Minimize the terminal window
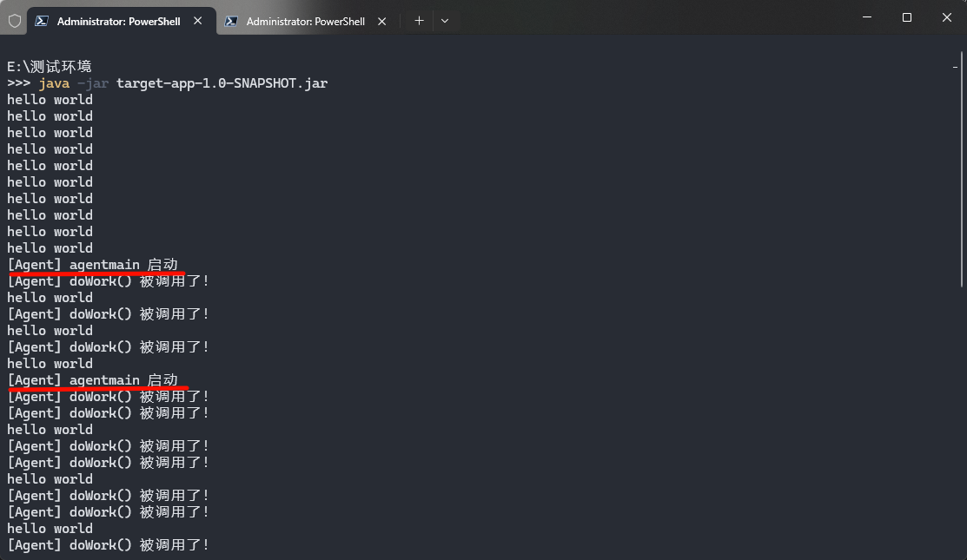The image size is (967, 560). tap(867, 17)
